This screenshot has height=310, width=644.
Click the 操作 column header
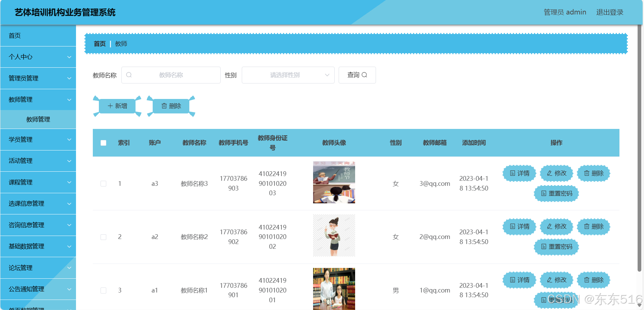pos(556,143)
